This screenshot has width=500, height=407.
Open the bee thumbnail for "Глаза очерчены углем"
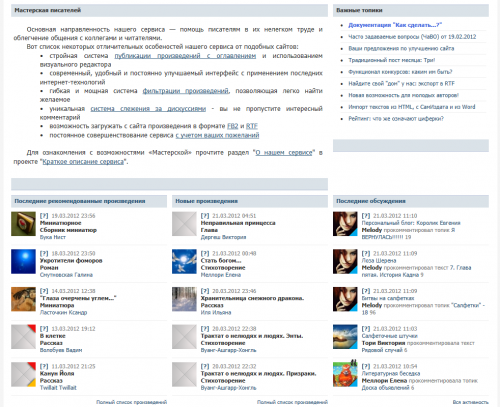(x=23, y=299)
